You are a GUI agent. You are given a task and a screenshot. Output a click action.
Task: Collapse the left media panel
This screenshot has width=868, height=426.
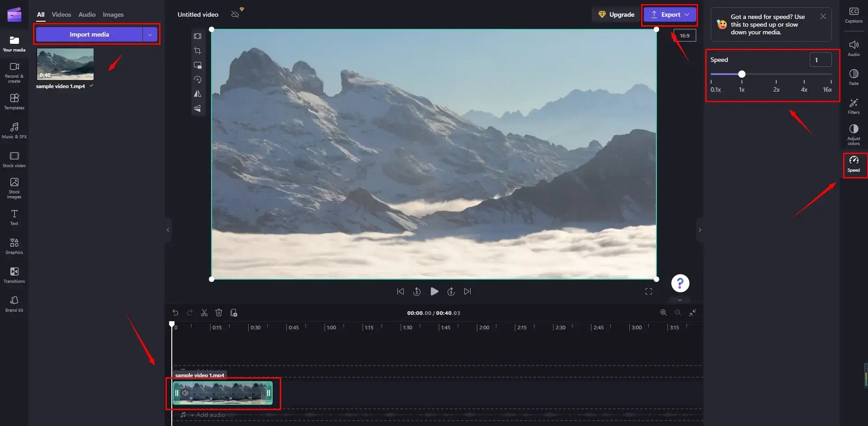click(x=168, y=230)
